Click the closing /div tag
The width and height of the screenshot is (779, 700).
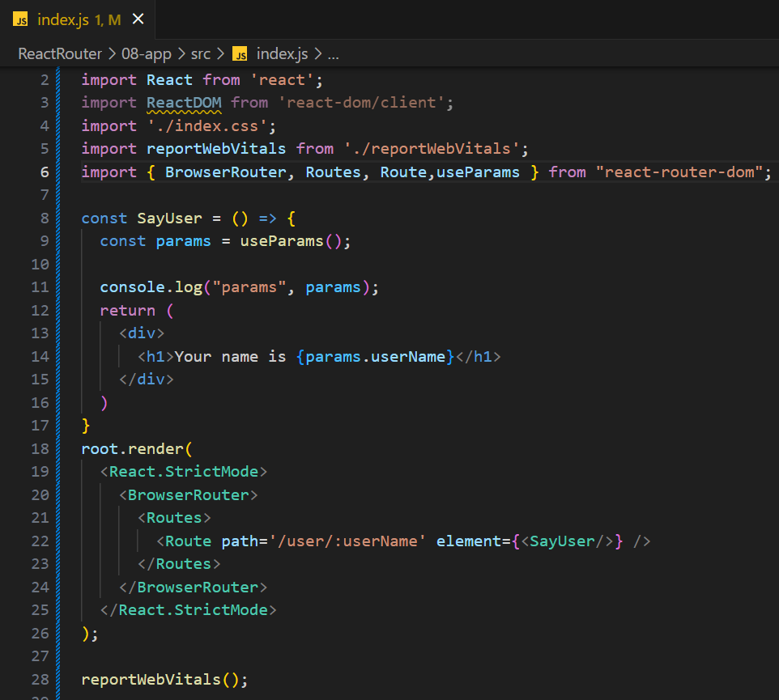click(x=147, y=380)
